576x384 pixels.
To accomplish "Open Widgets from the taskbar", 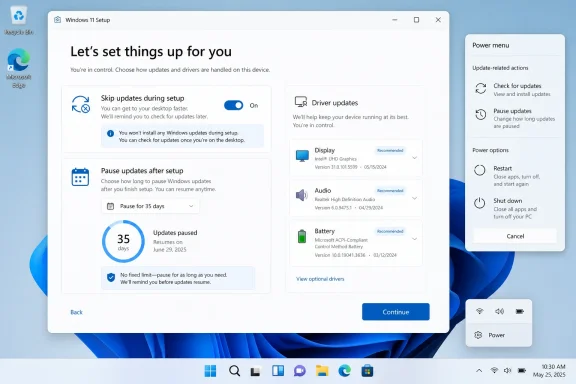I will [x=278, y=371].
